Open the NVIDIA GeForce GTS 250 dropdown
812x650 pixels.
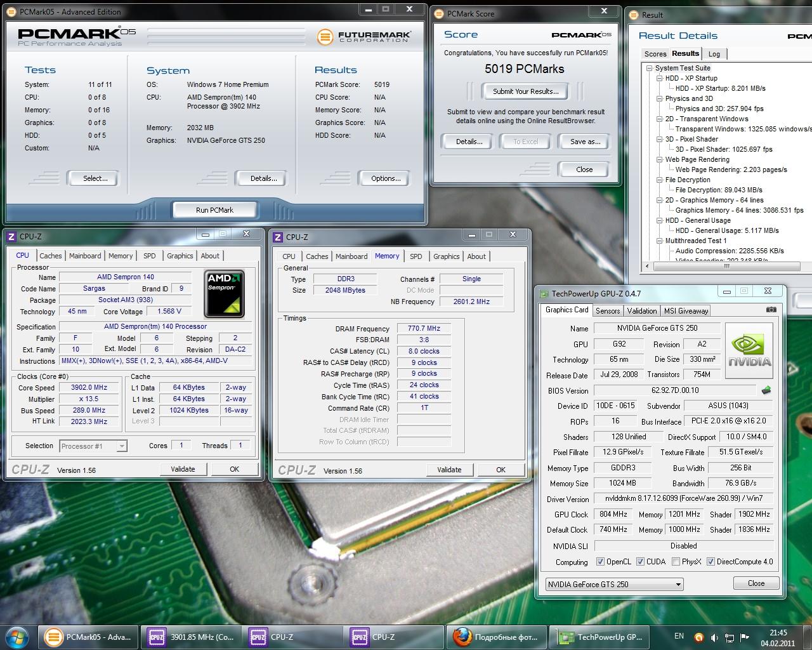[614, 584]
